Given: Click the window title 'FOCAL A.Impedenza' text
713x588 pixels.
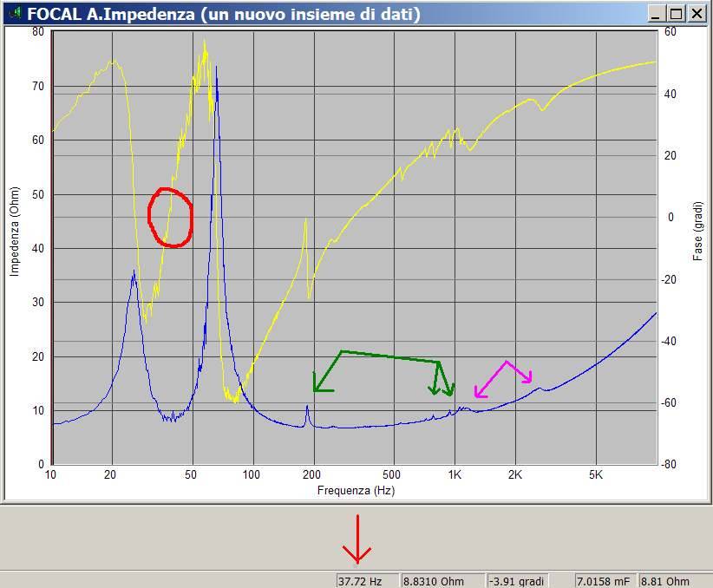Looking at the screenshot, I should (110, 14).
